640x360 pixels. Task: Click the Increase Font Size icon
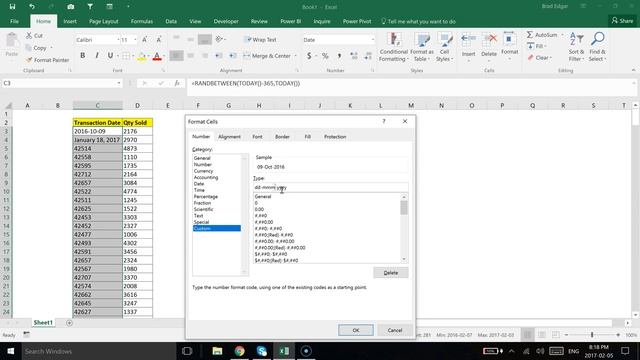tap(144, 40)
